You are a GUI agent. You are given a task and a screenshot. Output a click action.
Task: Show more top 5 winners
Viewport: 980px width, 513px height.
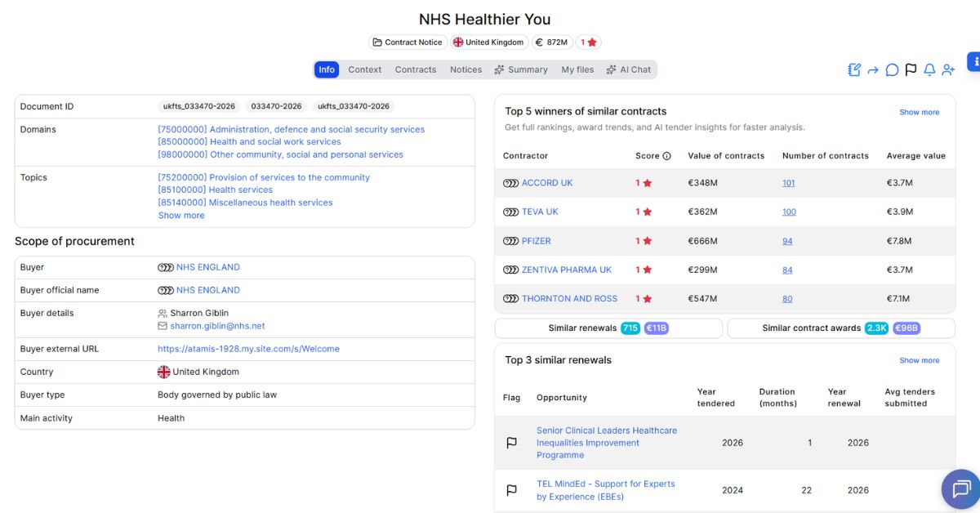(920, 112)
